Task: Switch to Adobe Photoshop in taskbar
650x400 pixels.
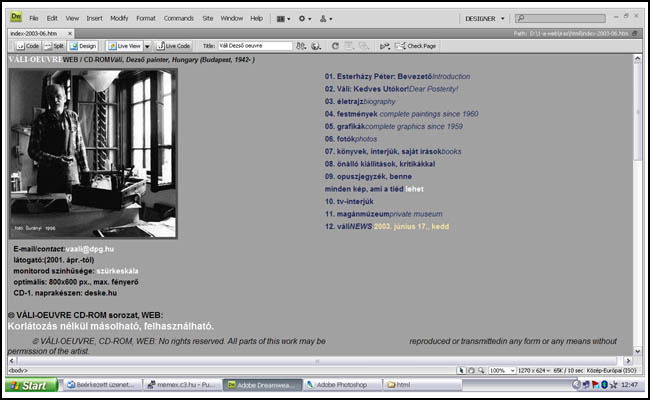Action: pos(342,385)
